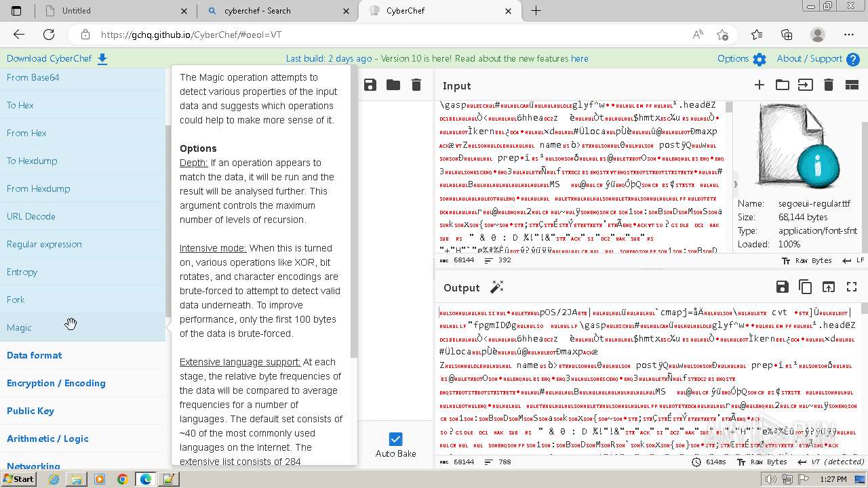Select the From Base64 operation

[x=83, y=77]
